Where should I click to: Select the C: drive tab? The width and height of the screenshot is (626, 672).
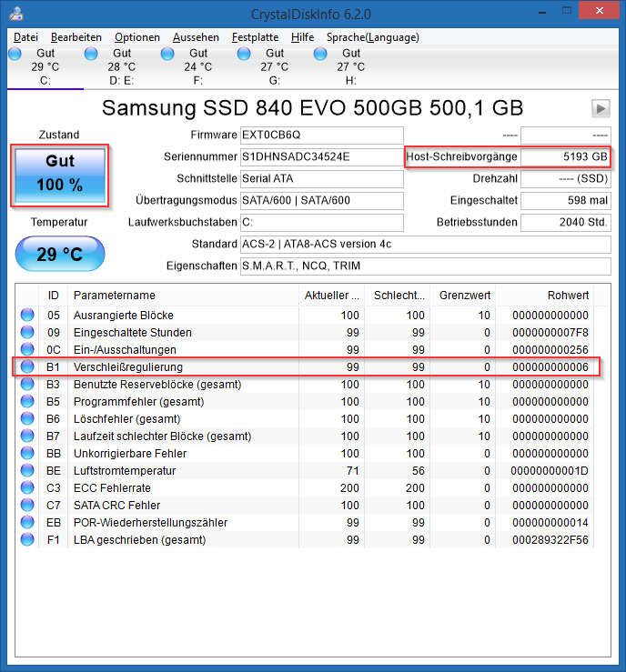(45, 66)
